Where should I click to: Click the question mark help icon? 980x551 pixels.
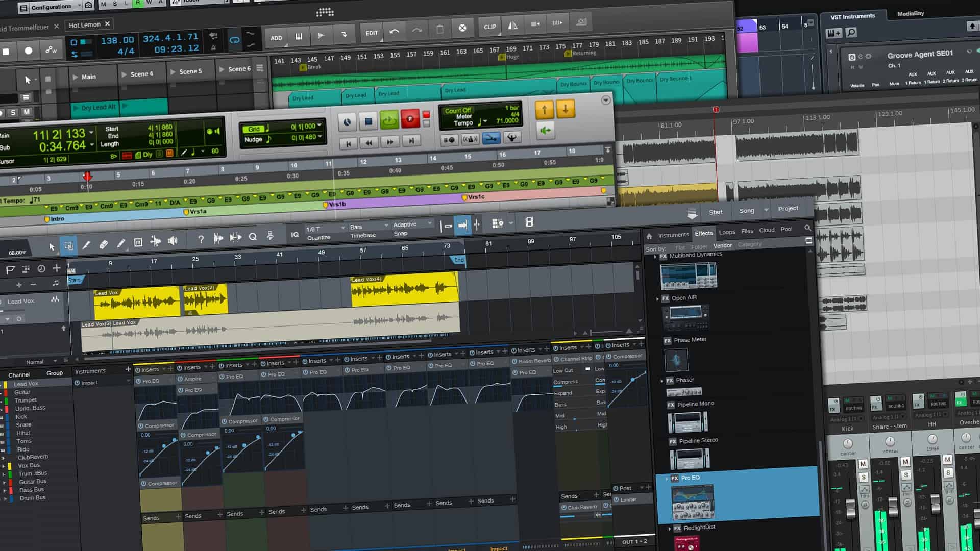[201, 239]
